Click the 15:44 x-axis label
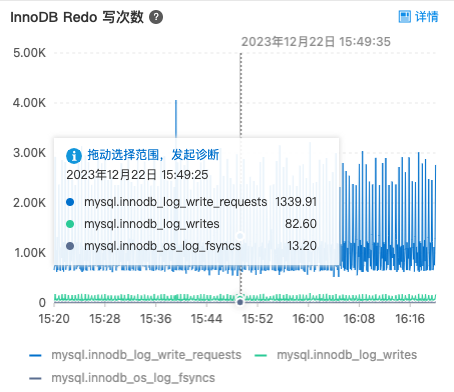This screenshot has height=392, width=454. click(x=207, y=319)
